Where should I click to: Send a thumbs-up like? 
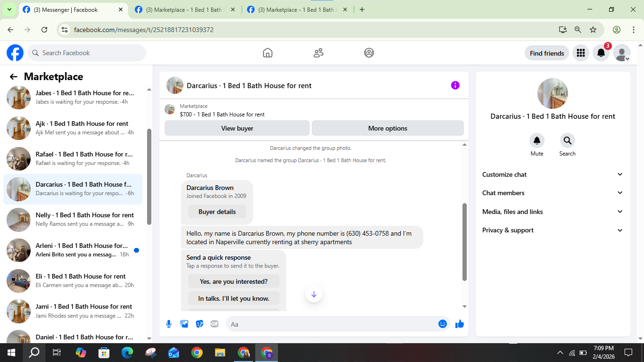460,324
